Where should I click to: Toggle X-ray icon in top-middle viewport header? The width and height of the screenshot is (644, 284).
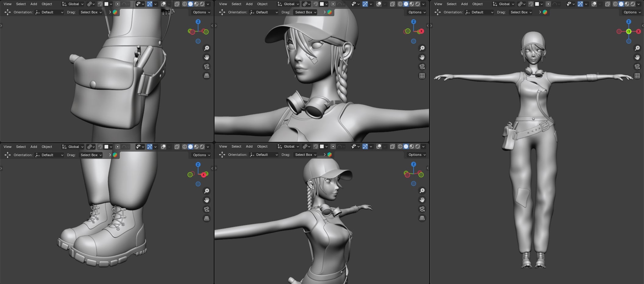(x=392, y=4)
